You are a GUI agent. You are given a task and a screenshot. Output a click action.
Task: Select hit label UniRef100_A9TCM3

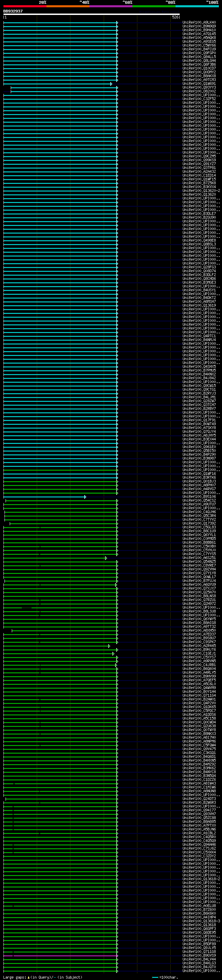point(199,80)
